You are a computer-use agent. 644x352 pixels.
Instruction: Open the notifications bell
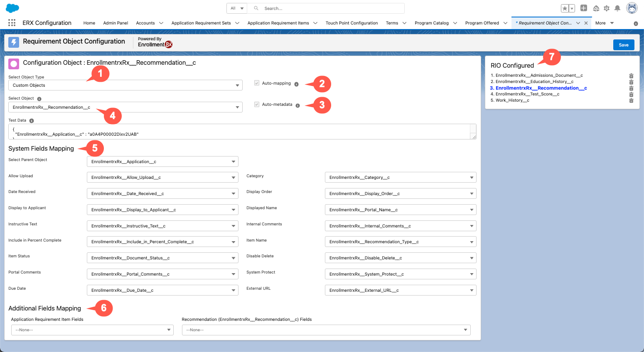pyautogui.click(x=617, y=8)
